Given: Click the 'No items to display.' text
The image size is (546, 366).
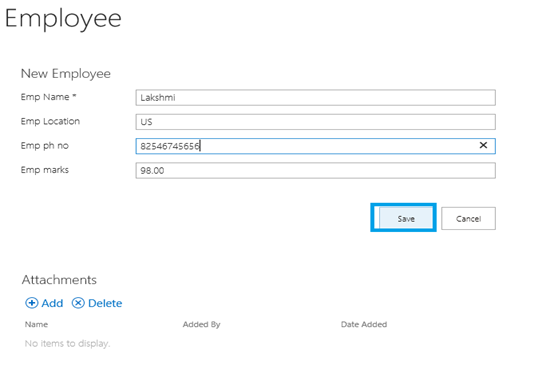Looking at the screenshot, I should [x=67, y=344].
